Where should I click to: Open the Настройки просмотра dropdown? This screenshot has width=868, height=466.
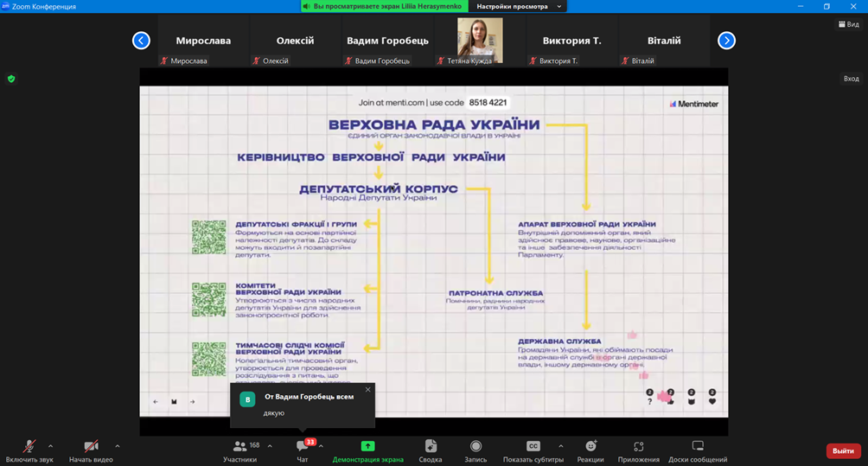point(520,6)
